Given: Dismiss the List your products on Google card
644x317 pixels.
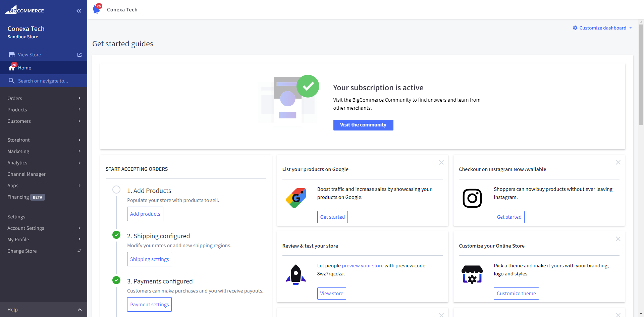Looking at the screenshot, I should (441, 162).
